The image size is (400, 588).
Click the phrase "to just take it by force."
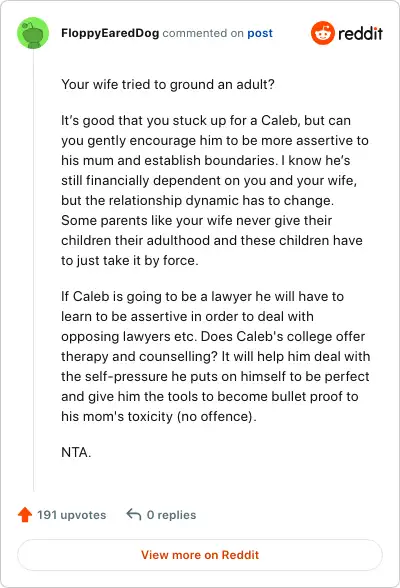[x=130, y=260]
